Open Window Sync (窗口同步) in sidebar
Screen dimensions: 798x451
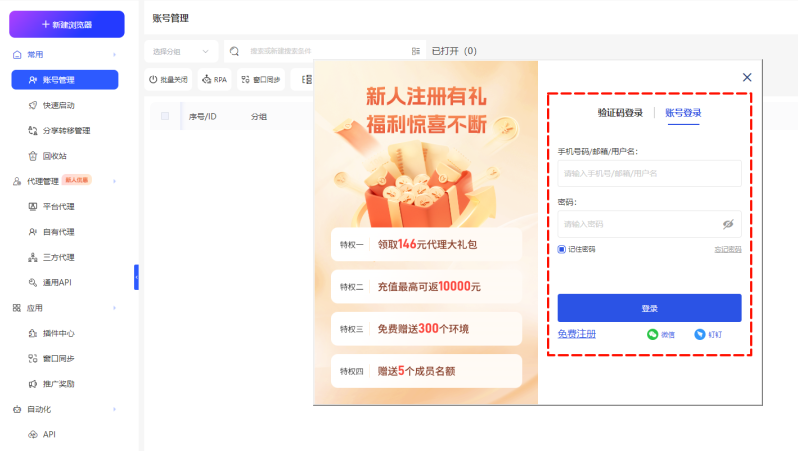[x=58, y=358]
